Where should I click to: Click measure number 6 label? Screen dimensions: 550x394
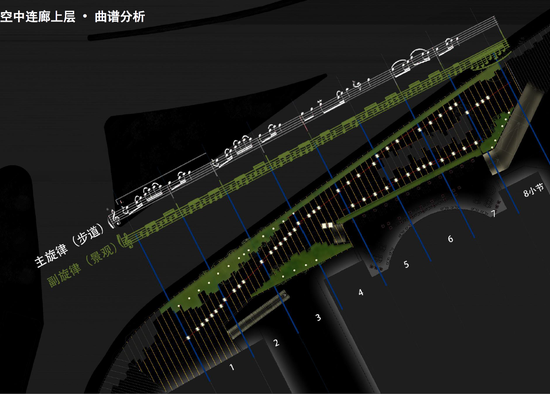pyautogui.click(x=450, y=239)
